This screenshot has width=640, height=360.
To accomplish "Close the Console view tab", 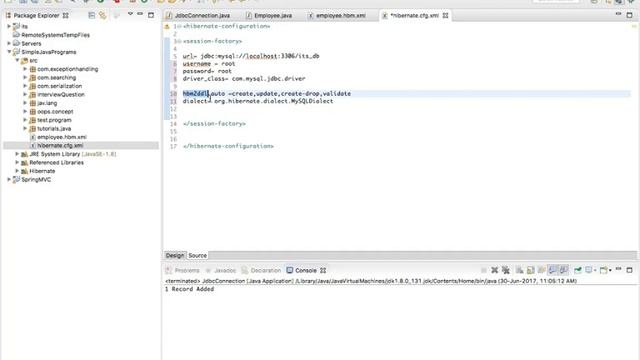I will point(323,270).
